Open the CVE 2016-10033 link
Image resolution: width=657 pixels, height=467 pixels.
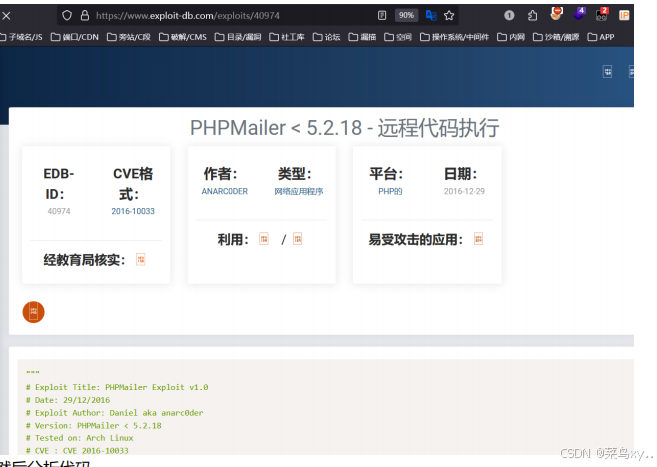coord(133,211)
